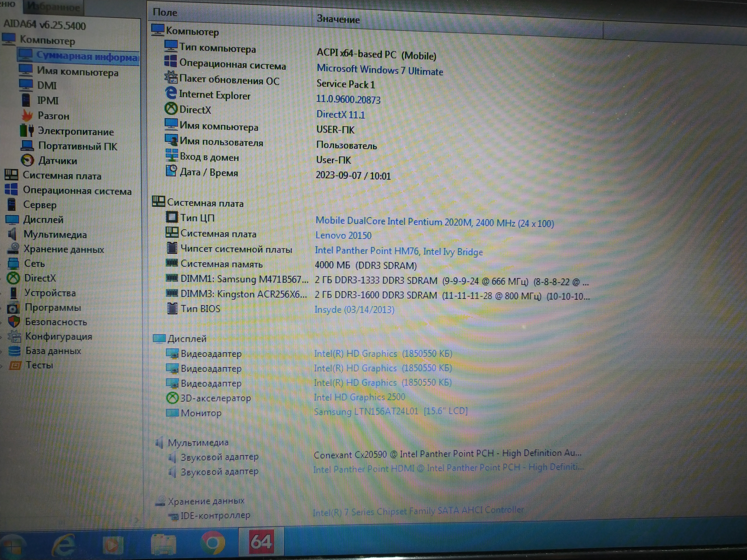Click the Internet Explorer row icon in list
This screenshot has height=560, width=747.
click(x=171, y=93)
